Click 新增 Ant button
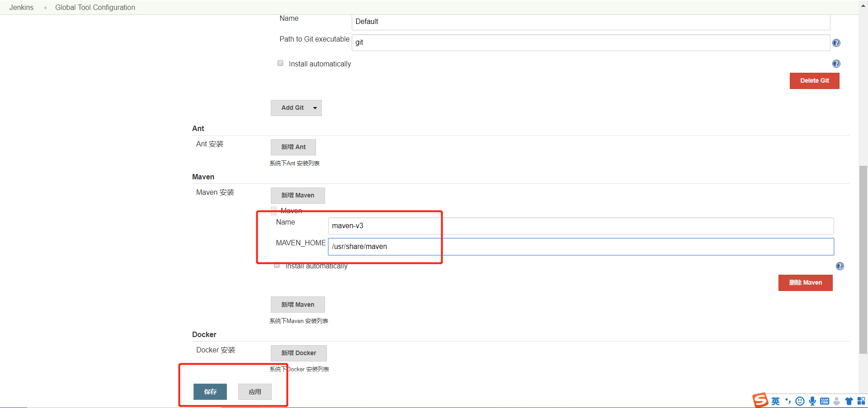 pyautogui.click(x=293, y=147)
